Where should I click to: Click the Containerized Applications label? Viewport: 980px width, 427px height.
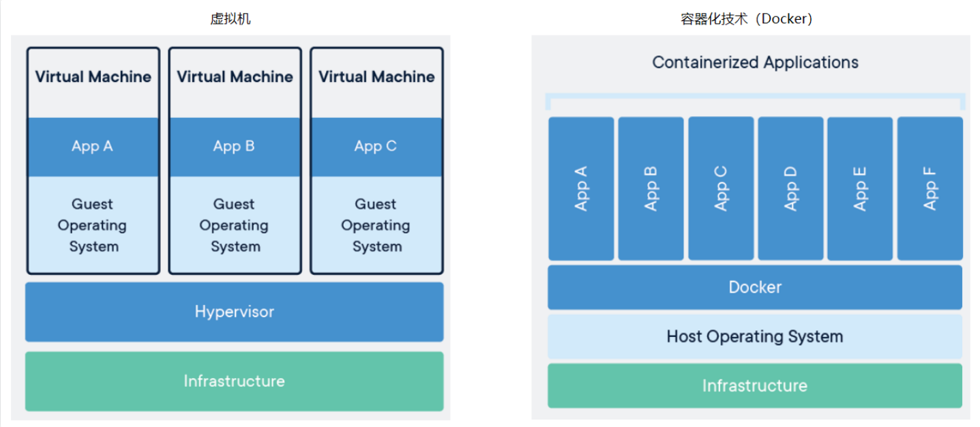click(755, 63)
